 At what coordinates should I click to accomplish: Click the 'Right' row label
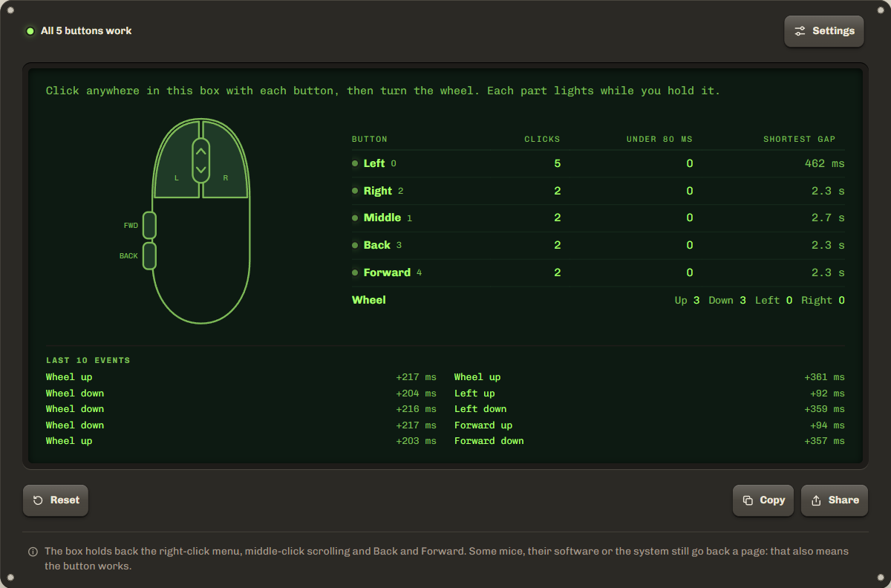[378, 191]
